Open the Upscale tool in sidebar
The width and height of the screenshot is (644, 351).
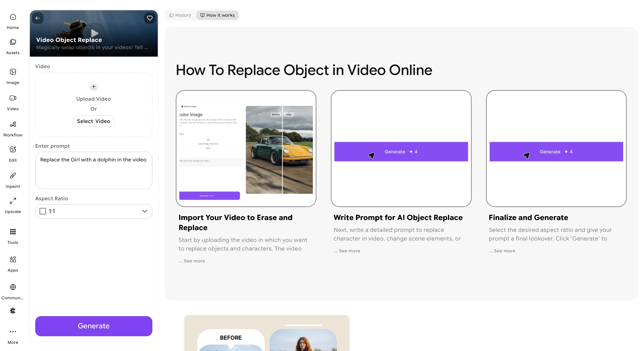(x=13, y=205)
